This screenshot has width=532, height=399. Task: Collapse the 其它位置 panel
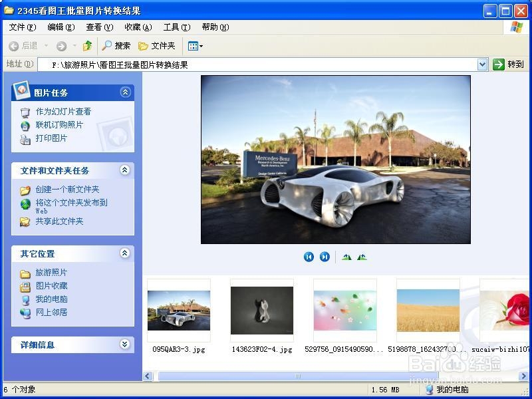(124, 253)
